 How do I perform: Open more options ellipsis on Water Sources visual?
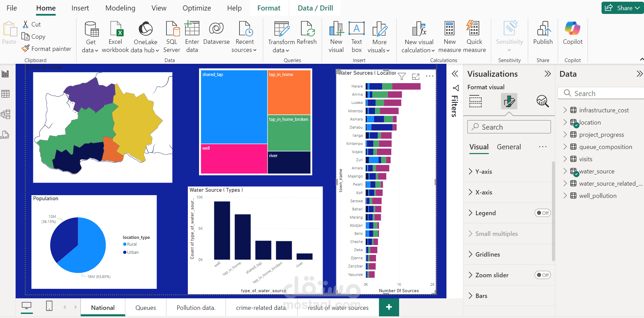coord(429,76)
